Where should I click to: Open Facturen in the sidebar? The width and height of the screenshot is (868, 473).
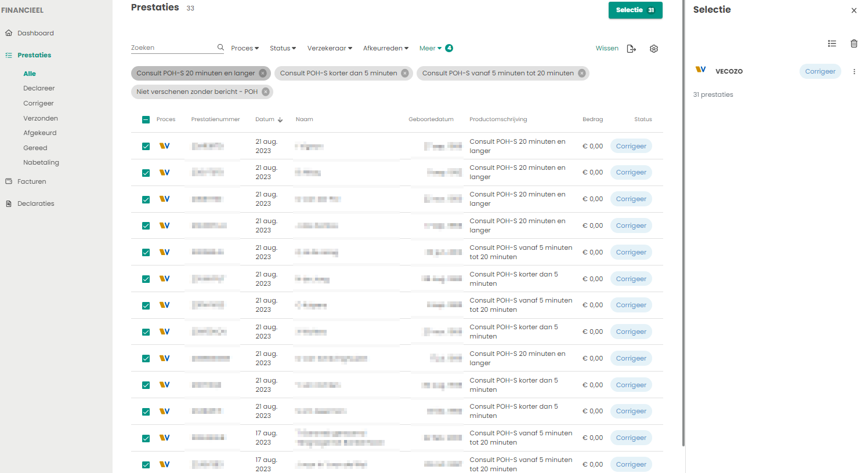[x=31, y=181]
